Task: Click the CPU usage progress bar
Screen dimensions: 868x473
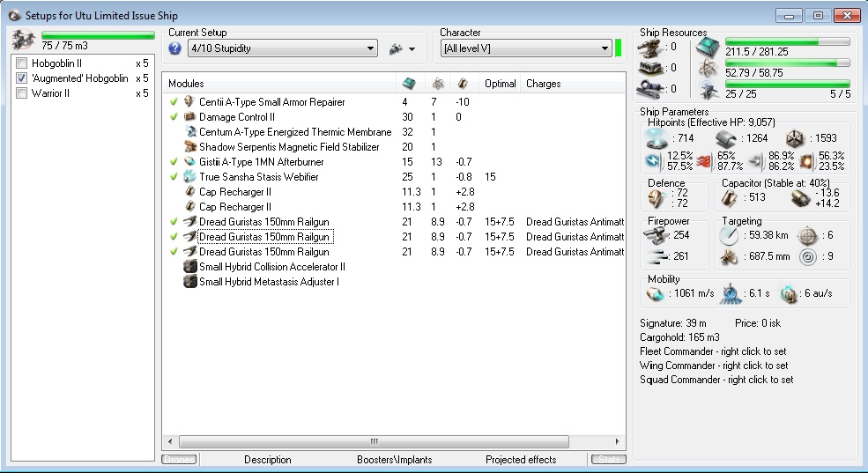Action: [x=788, y=42]
